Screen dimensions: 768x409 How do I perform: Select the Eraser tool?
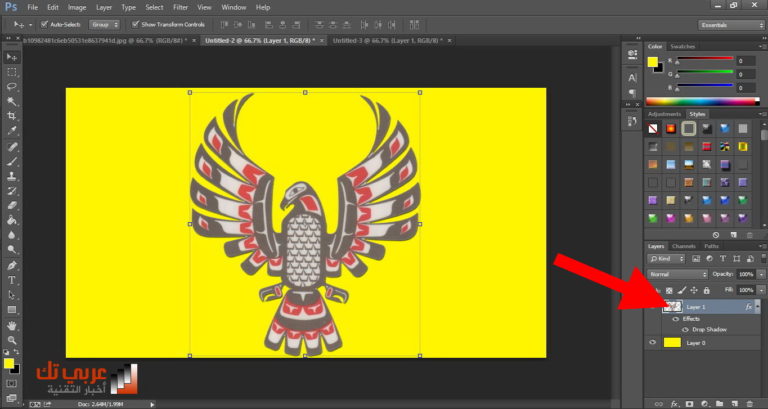point(12,206)
